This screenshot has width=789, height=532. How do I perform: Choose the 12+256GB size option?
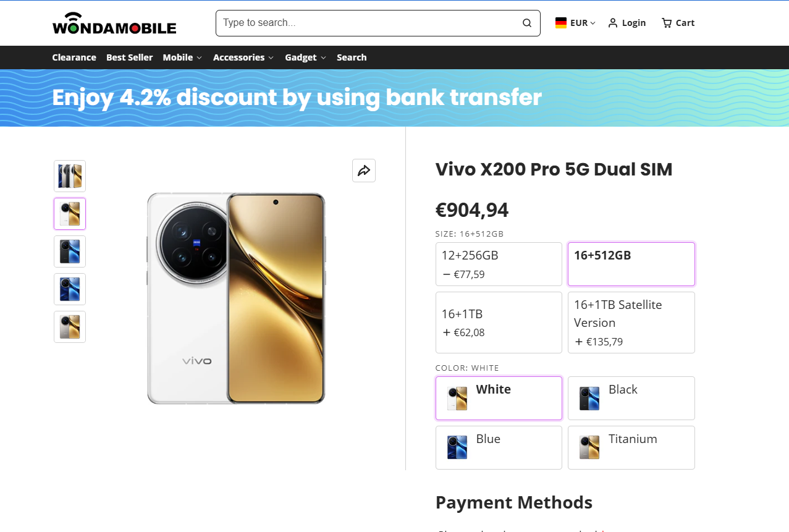(499, 264)
